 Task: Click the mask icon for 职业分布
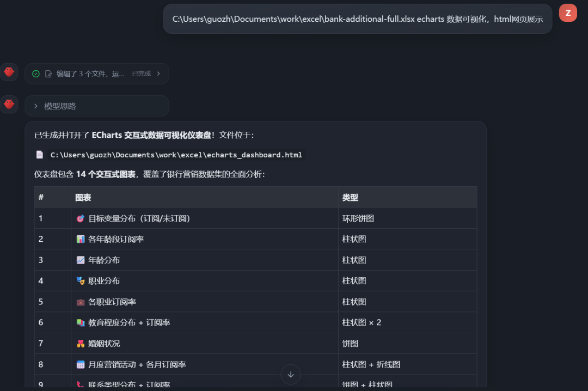[80, 280]
